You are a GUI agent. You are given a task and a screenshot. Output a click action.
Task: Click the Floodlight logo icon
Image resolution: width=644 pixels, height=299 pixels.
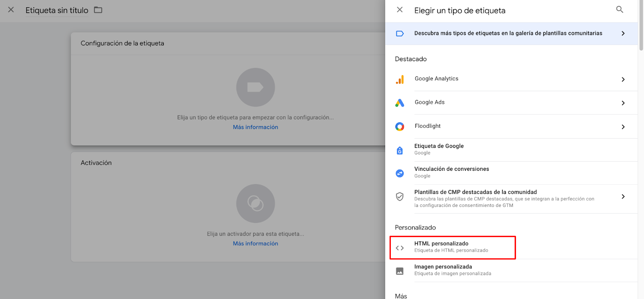tap(400, 127)
